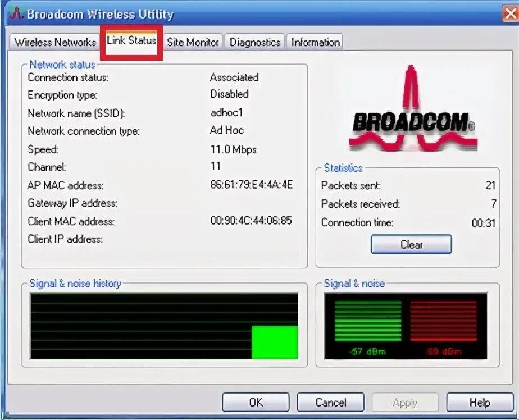Click the connection time value 00:31

click(484, 223)
